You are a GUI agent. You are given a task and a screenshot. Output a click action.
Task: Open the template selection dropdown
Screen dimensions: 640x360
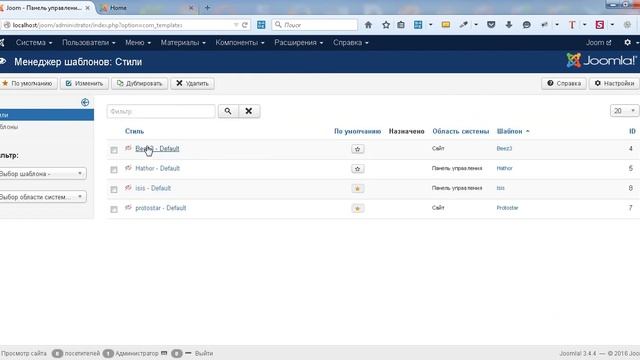pos(42,173)
